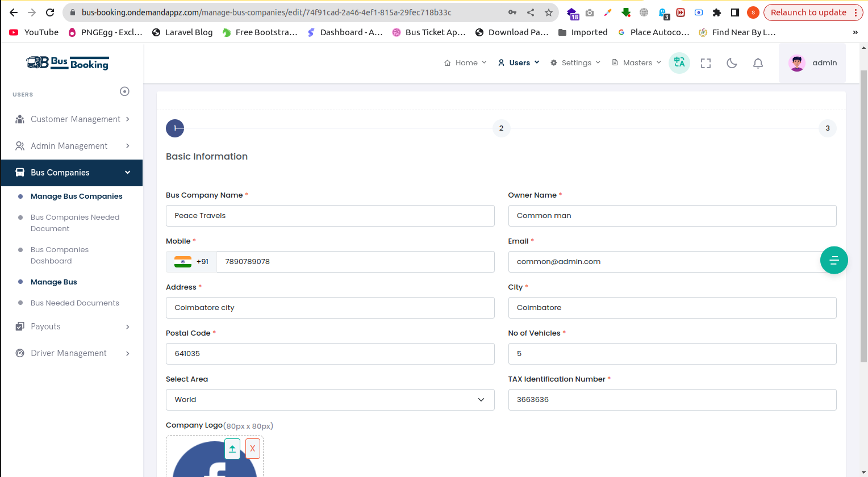The width and height of the screenshot is (868, 477).
Task: Open the YouTube bookmark
Action: point(34,32)
